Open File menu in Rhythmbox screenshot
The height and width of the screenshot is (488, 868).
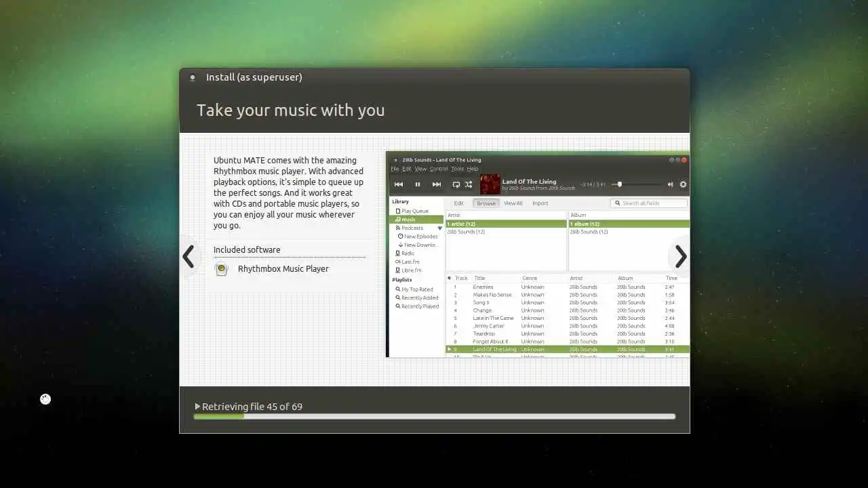(x=395, y=169)
